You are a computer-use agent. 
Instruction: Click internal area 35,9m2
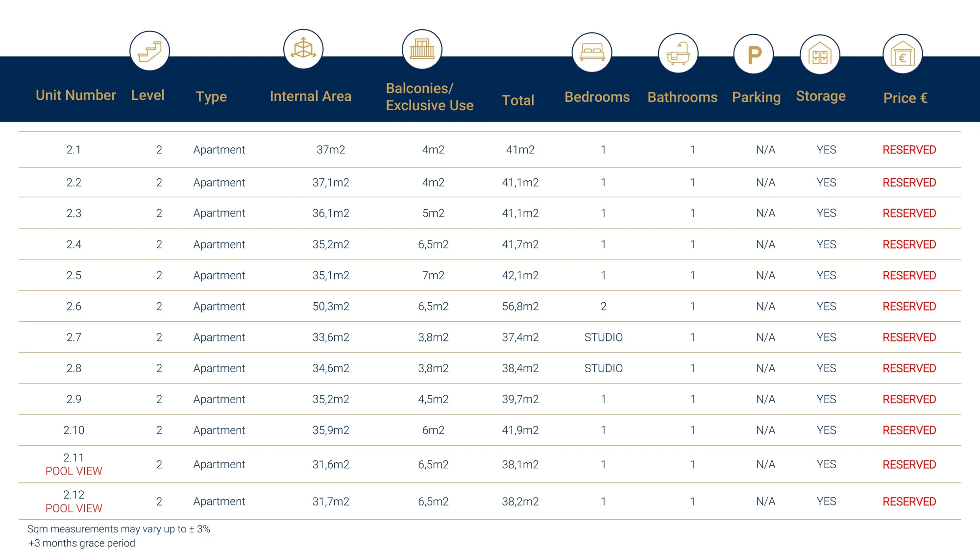(x=331, y=431)
